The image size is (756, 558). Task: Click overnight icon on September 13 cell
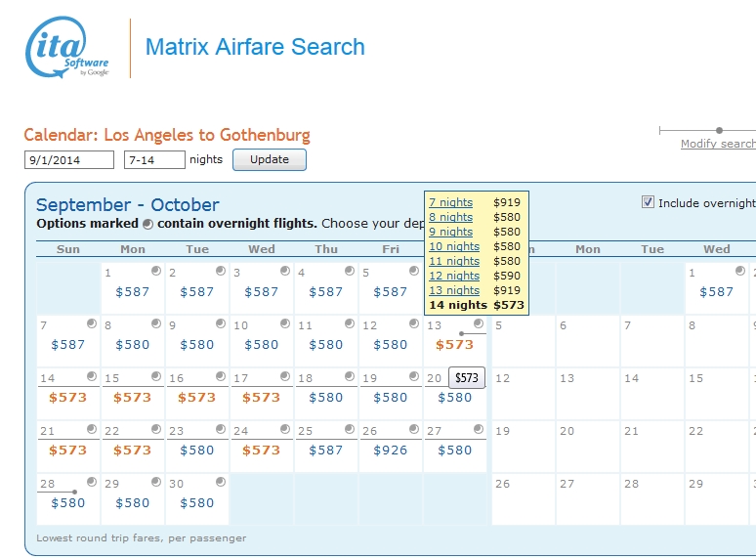479,323
